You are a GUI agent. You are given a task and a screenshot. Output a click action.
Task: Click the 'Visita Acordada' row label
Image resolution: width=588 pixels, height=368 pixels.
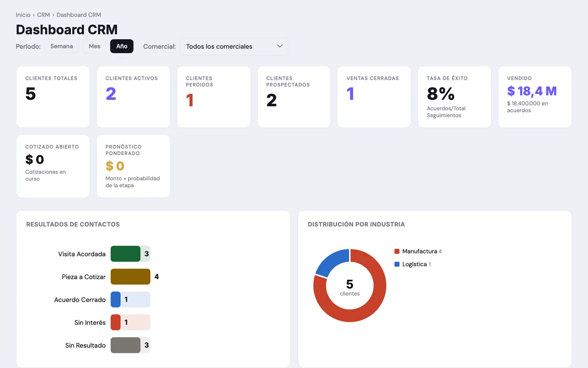[x=82, y=254]
